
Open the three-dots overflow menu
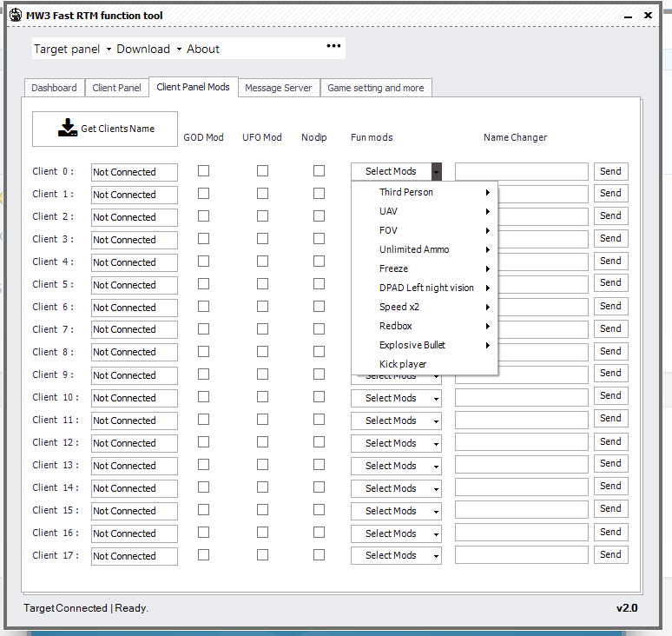point(333,45)
